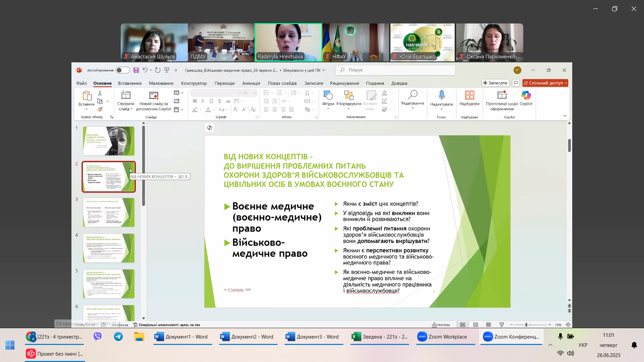
Task: Click the Записати button
Action: point(495,83)
